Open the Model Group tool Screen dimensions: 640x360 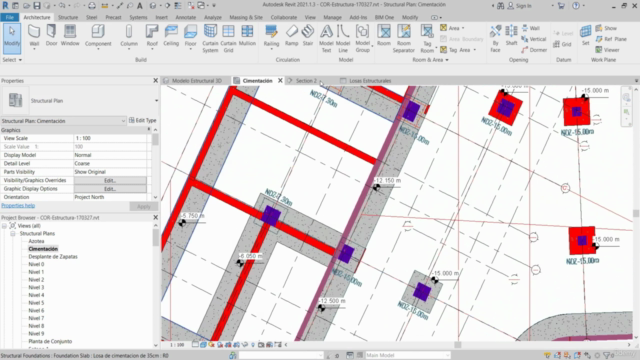[362, 38]
